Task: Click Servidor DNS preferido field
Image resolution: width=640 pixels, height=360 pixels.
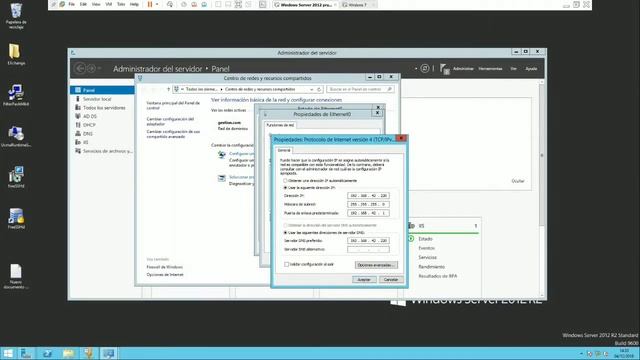Action: (368, 241)
